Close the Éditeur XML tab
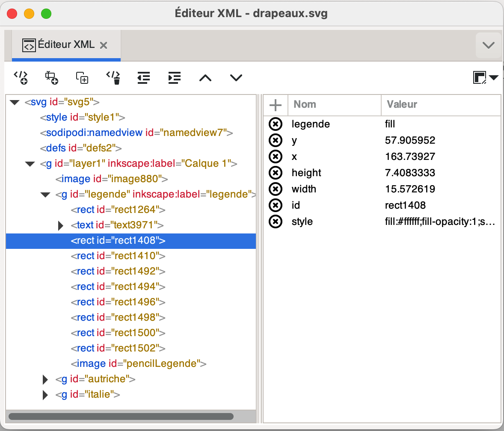 [x=103, y=45]
